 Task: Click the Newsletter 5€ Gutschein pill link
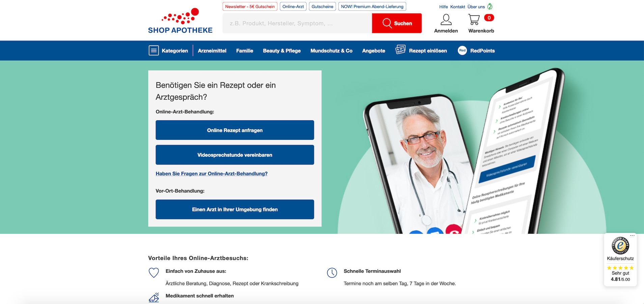click(250, 6)
